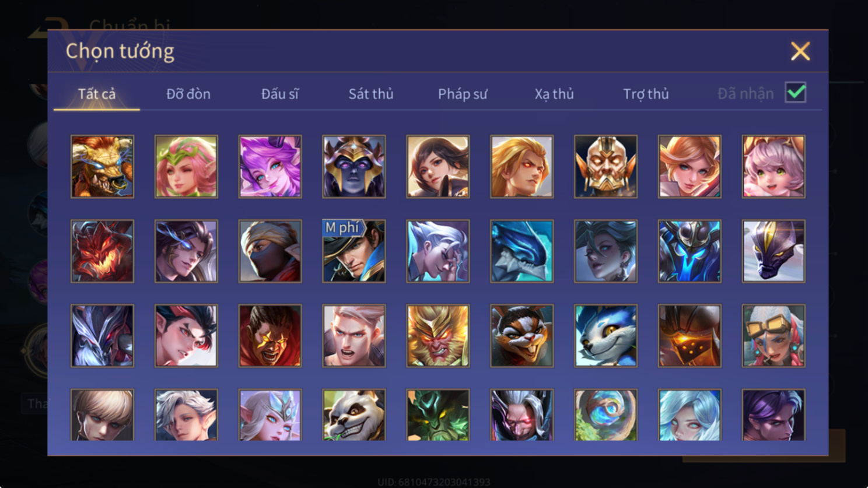Choose the hero marked M phí
The width and height of the screenshot is (868, 488).
point(354,251)
